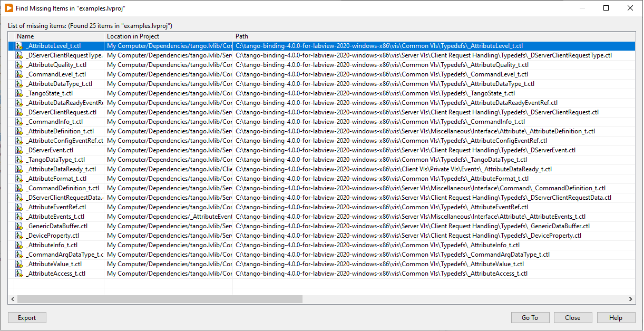644x331 pixels.
Task: Click the file icon beside _DServerClientRequestData
Action: (19, 198)
